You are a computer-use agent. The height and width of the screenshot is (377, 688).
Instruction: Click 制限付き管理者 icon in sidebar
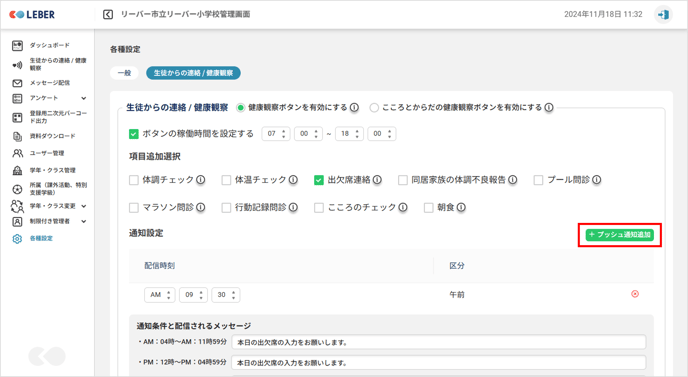[17, 222]
